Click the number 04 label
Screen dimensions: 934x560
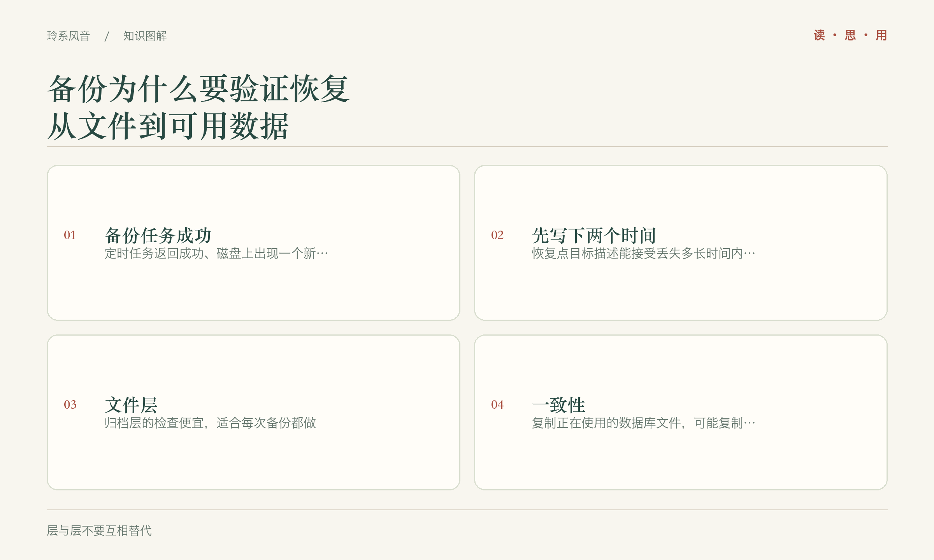click(x=497, y=404)
